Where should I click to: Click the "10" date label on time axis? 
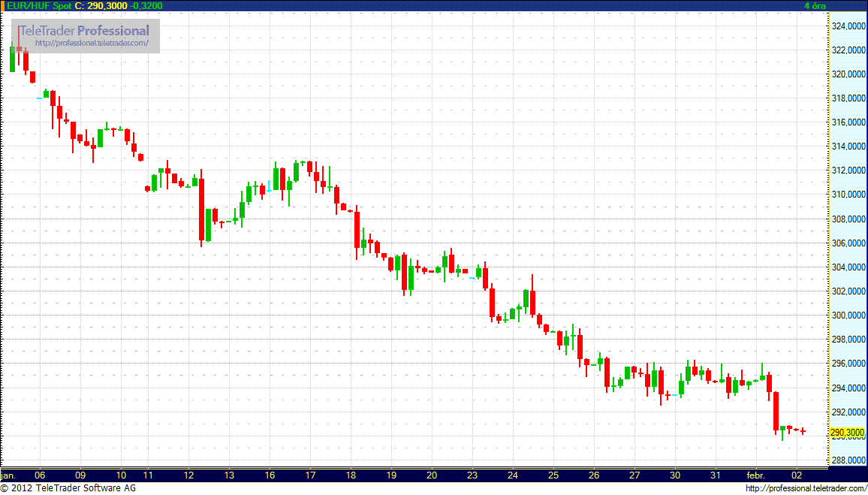point(121,475)
